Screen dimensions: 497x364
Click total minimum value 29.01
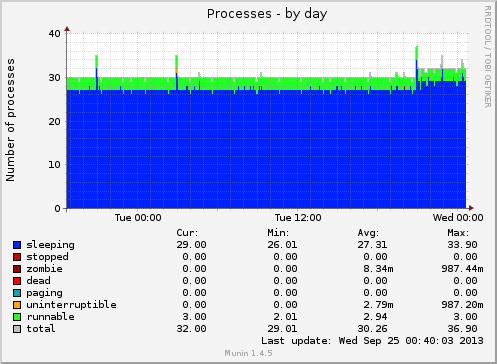(x=282, y=329)
